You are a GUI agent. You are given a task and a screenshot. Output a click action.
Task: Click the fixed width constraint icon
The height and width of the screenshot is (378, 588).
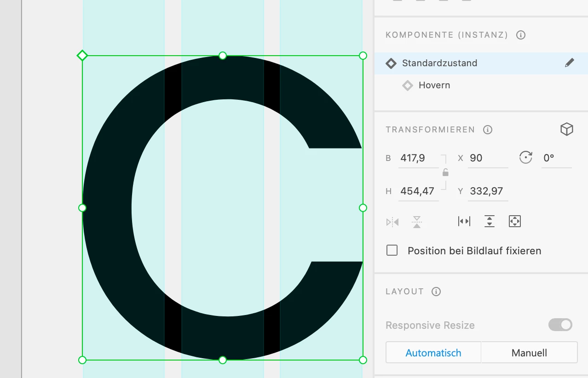[x=464, y=222]
